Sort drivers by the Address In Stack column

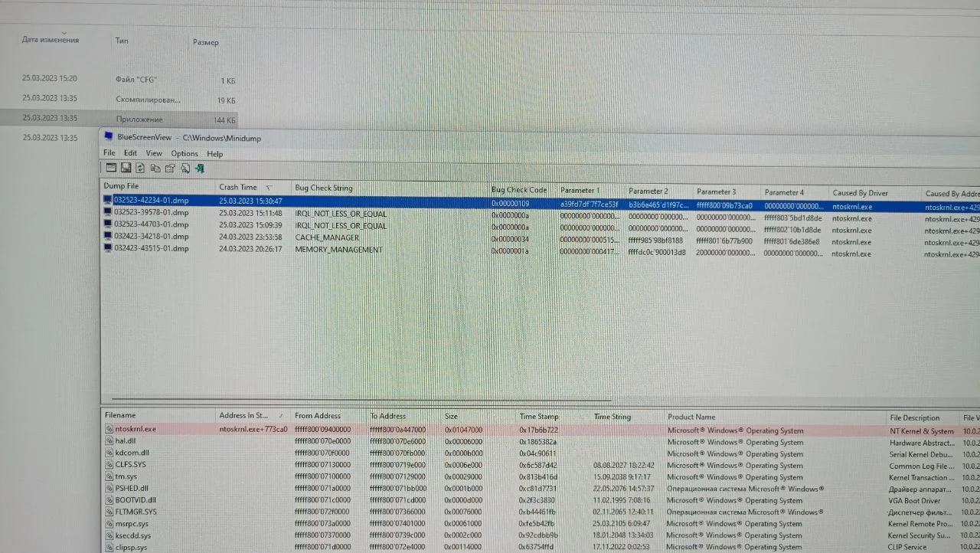click(x=243, y=416)
